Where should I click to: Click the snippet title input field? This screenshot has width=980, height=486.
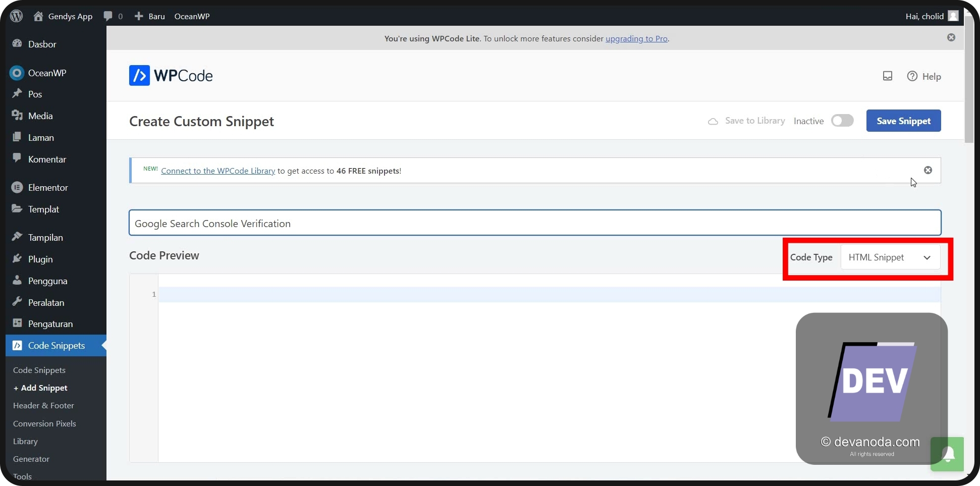(x=535, y=223)
